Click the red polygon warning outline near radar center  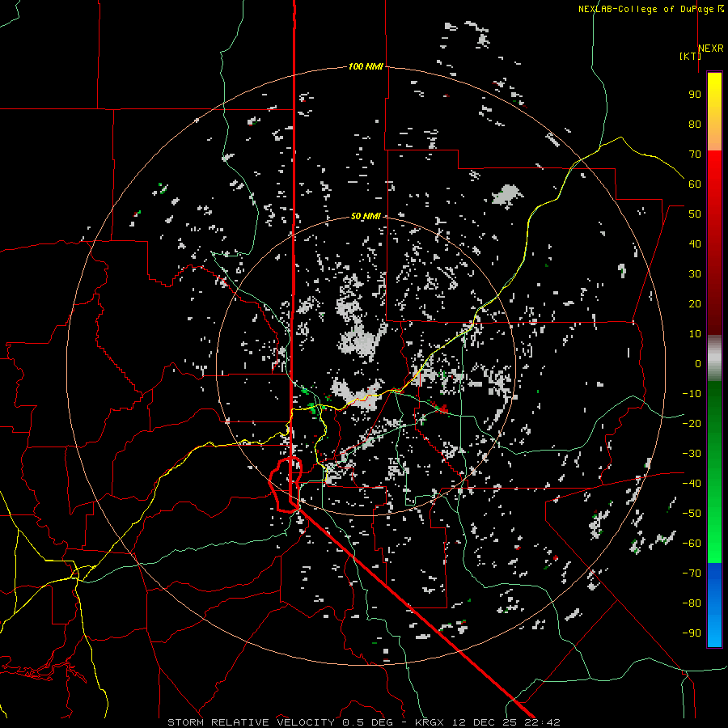[286, 484]
